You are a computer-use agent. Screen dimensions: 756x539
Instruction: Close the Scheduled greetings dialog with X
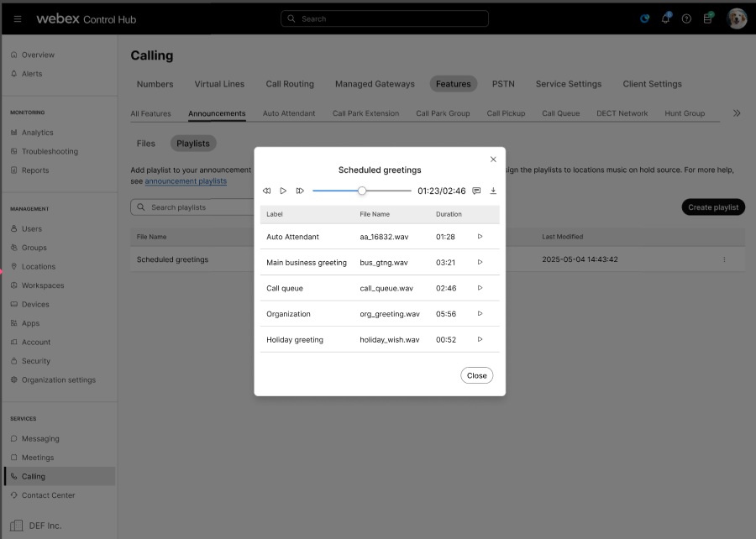(493, 160)
